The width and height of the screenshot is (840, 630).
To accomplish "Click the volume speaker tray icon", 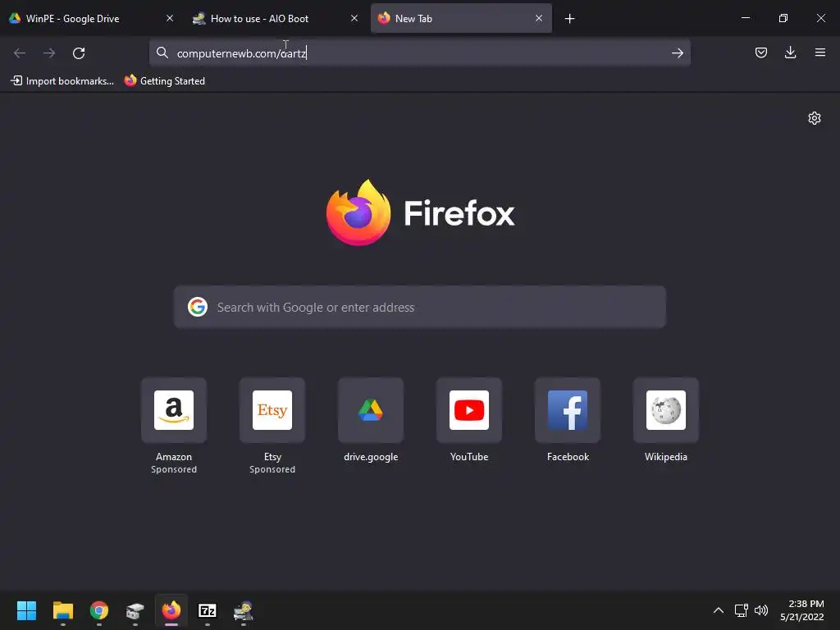I will point(761,610).
